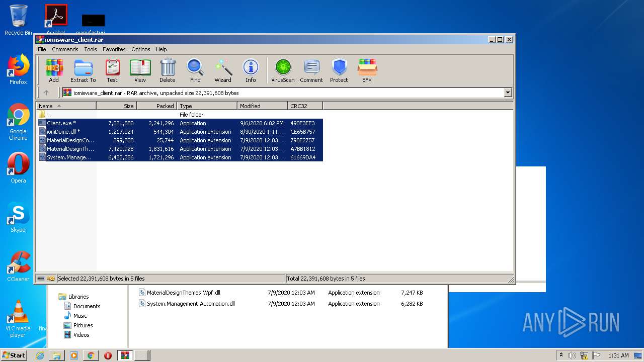Open the Find files tool
The width and height of the screenshot is (644, 362).
point(195,71)
